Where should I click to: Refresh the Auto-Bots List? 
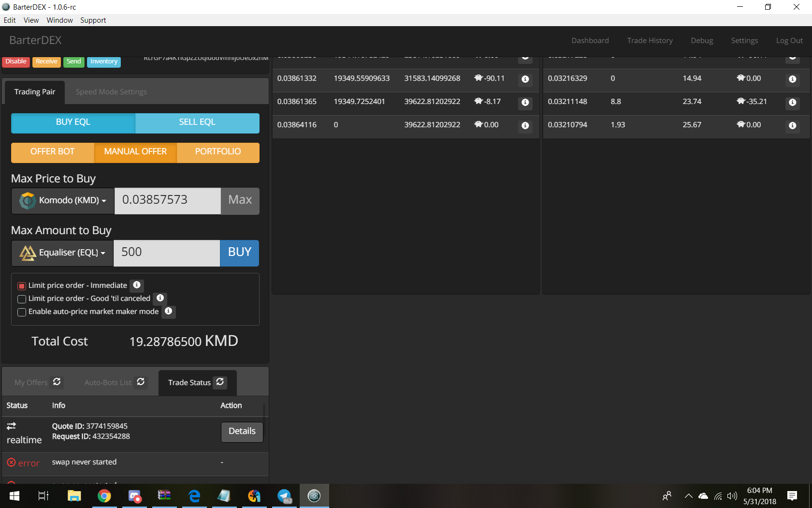coord(141,382)
